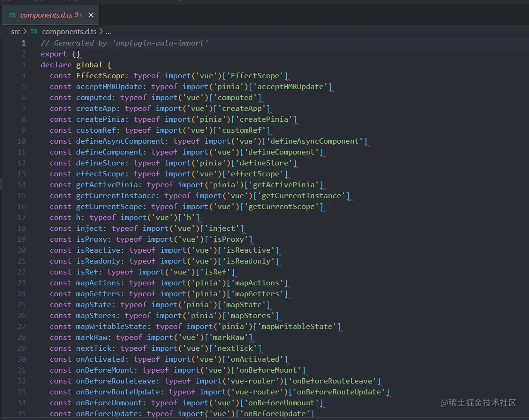Click 'onBeforeUnmount' identifier on line 34

point(109,403)
